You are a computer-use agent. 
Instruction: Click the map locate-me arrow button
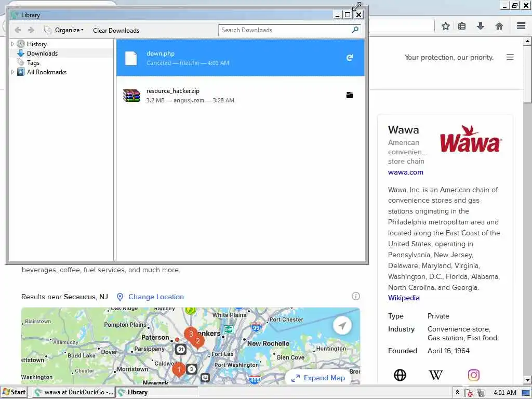(x=342, y=325)
